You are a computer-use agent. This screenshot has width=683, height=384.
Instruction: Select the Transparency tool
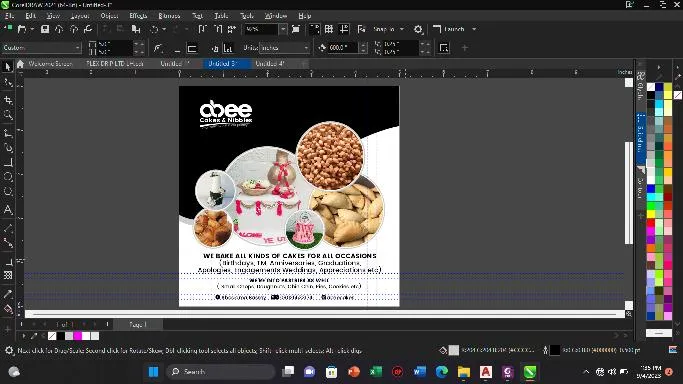[7, 275]
